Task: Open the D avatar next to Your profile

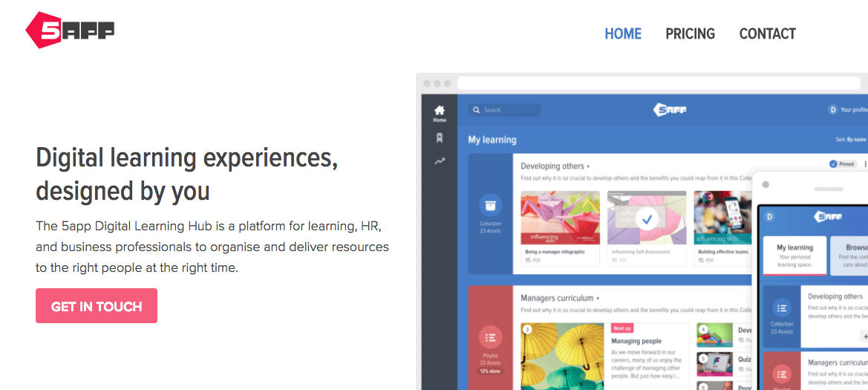Action: point(832,110)
